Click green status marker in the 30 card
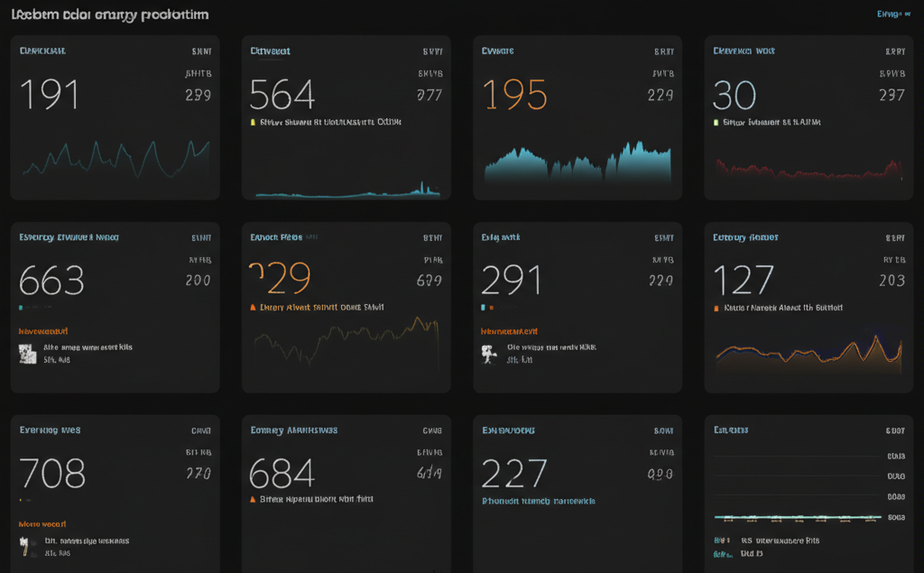The width and height of the screenshot is (924, 573). (716, 121)
